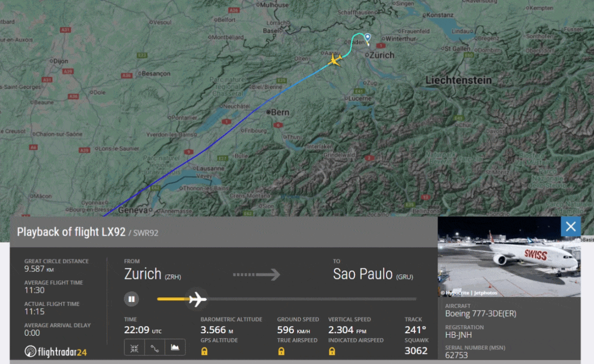Click the yellow aircraft on the map
Image resolution: width=594 pixels, height=364 pixels.
pos(335,60)
